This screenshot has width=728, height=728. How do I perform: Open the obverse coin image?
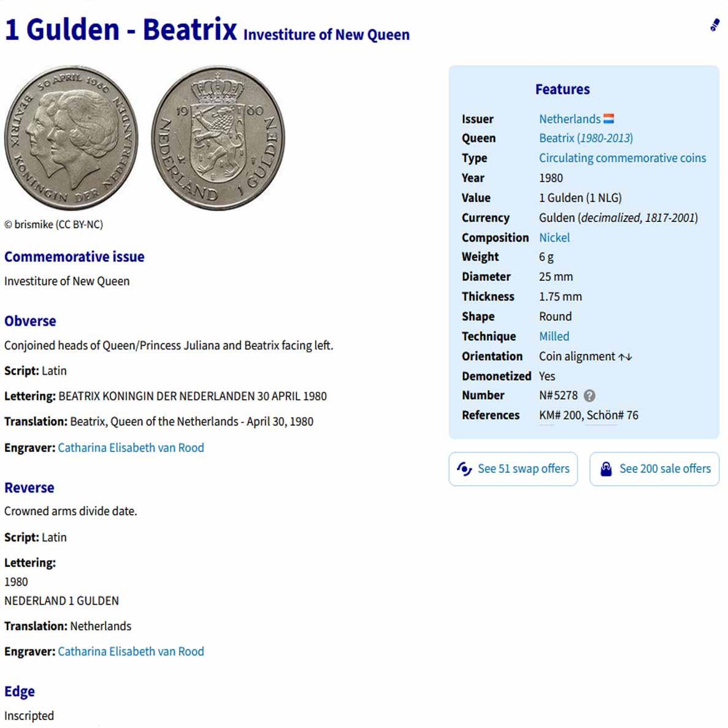71,138
